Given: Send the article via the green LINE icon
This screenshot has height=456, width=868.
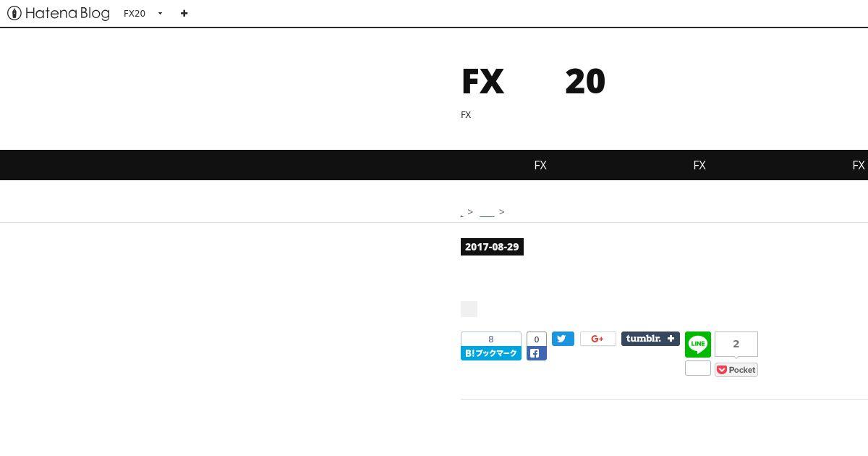Looking at the screenshot, I should click(x=698, y=345).
